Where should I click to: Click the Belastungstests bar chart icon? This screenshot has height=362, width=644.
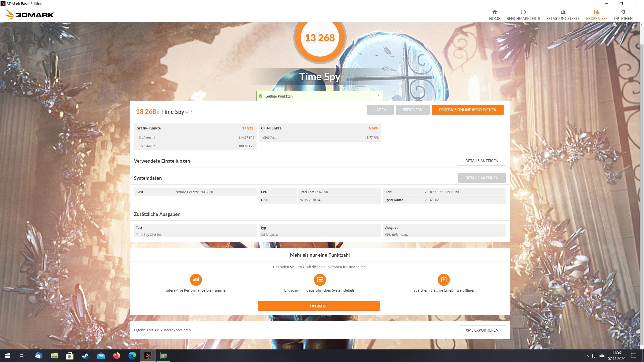click(563, 12)
